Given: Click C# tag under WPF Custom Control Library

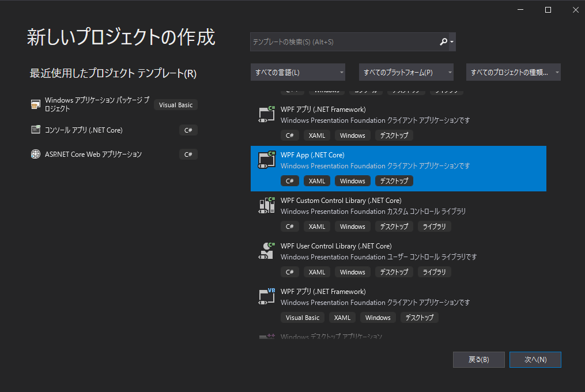Looking at the screenshot, I should point(289,227).
